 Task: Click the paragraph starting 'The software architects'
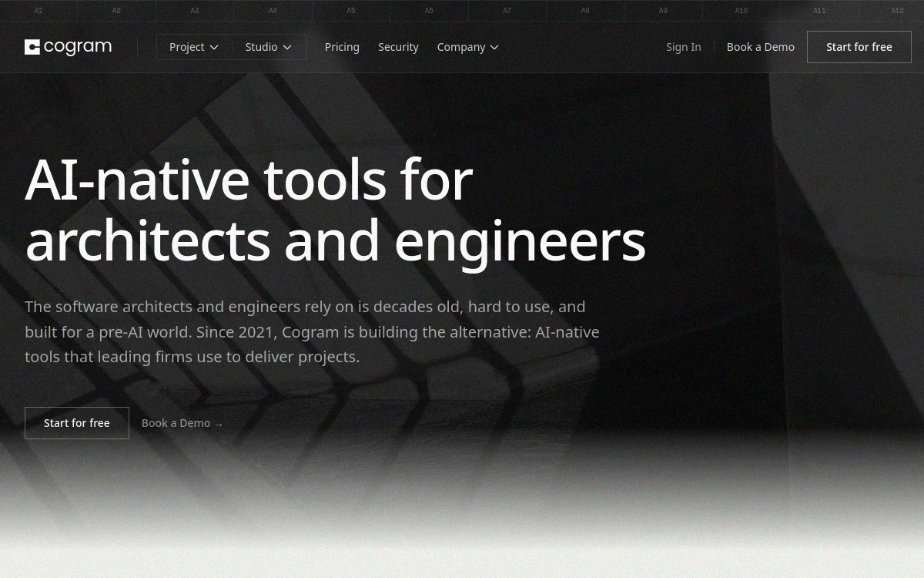[x=312, y=331]
